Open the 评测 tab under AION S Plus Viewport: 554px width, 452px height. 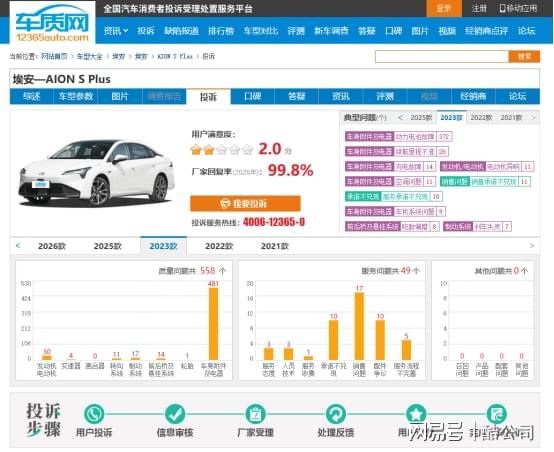[x=385, y=96]
